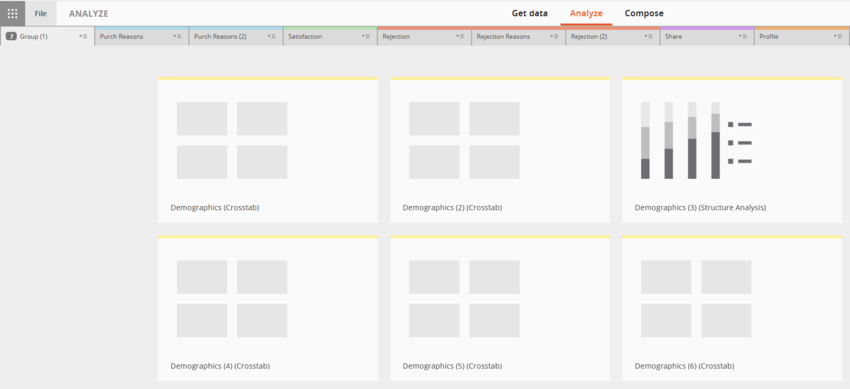
Task: Open the Rejection (2) tab dropdown menu
Action: click(649, 36)
